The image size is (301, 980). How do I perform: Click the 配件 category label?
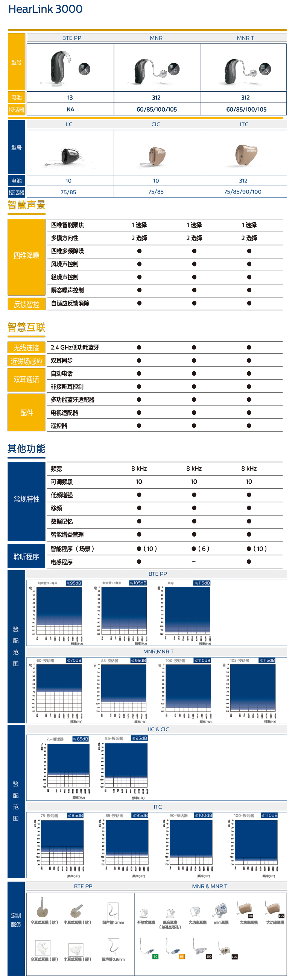pyautogui.click(x=27, y=412)
